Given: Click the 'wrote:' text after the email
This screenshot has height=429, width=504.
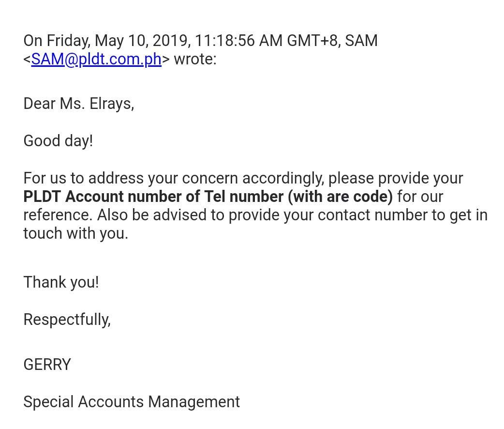Looking at the screenshot, I should pyautogui.click(x=195, y=59).
